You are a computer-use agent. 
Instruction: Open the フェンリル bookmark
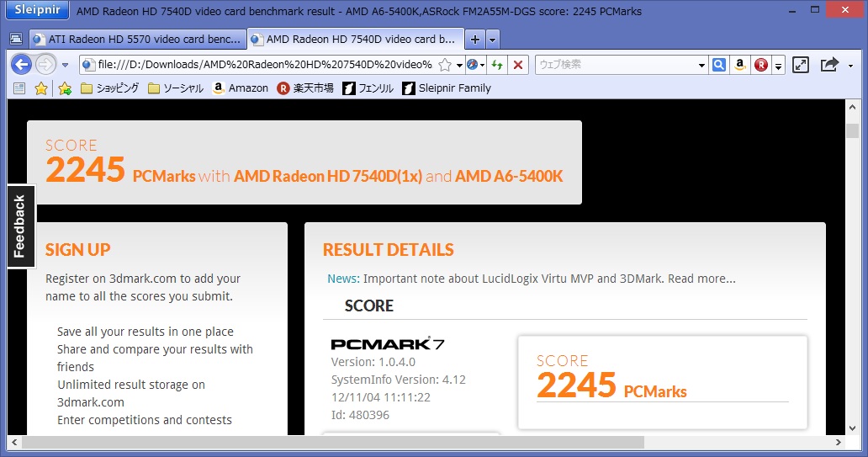click(368, 88)
